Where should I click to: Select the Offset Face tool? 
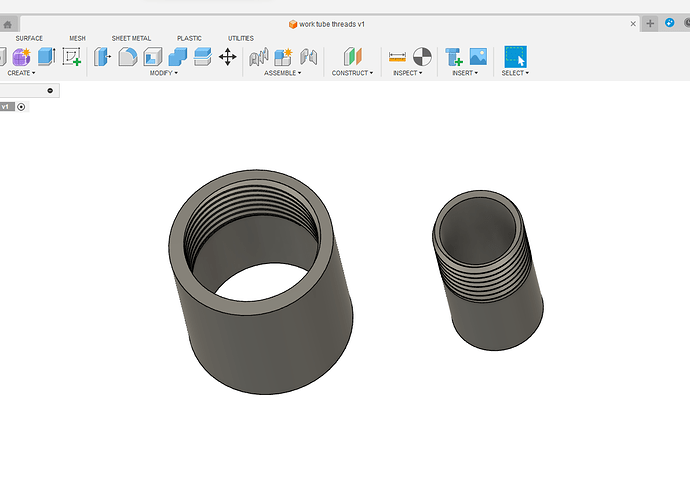tap(203, 57)
